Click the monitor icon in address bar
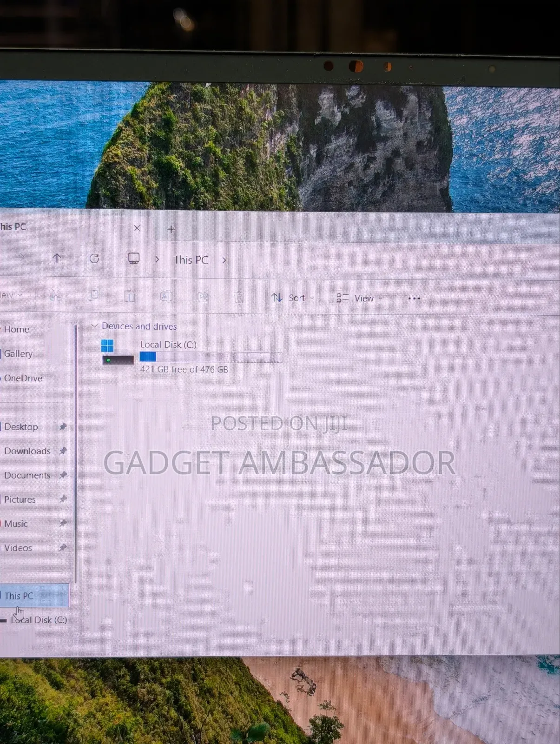The image size is (560, 744). point(134,259)
